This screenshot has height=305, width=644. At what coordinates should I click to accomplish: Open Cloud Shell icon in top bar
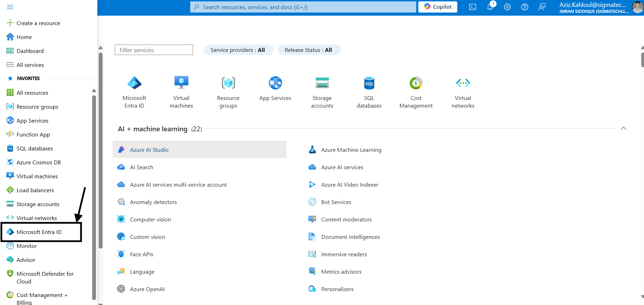(x=472, y=7)
